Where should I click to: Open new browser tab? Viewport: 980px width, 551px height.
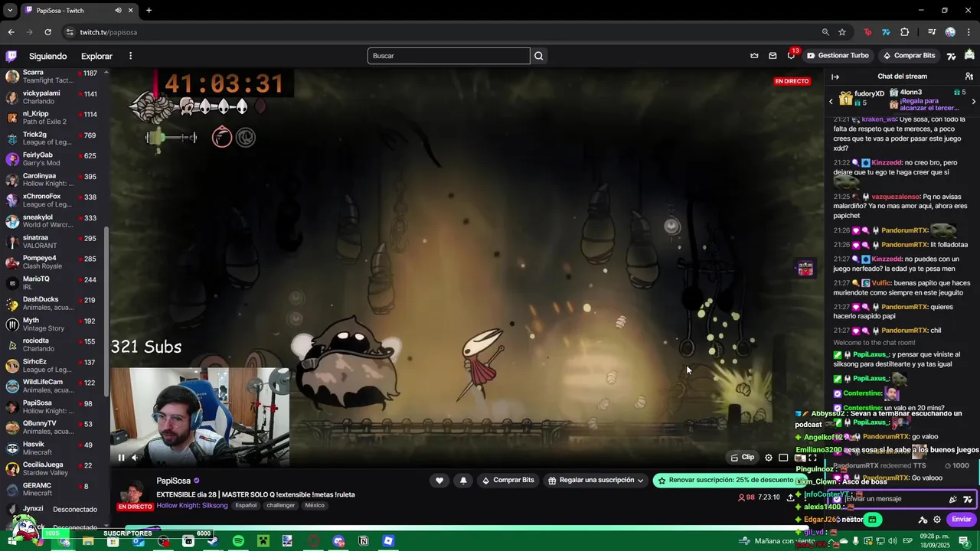149,10
